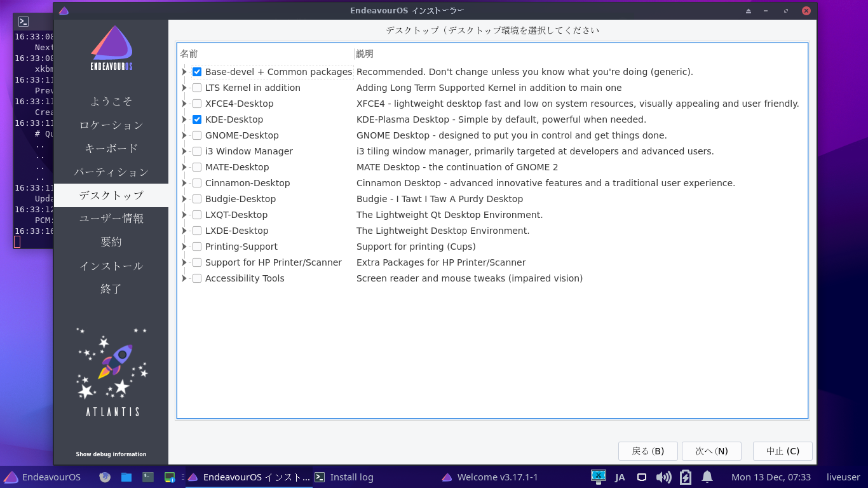Tick the GNOME-Desktop checkbox
Screen dimensions: 868x488
[x=197, y=135]
